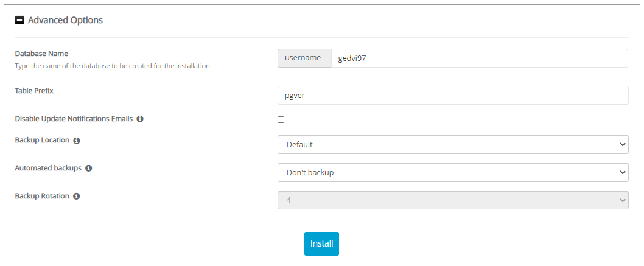The width and height of the screenshot is (644, 266).
Task: Click the Database Name label
Action: 41,54
